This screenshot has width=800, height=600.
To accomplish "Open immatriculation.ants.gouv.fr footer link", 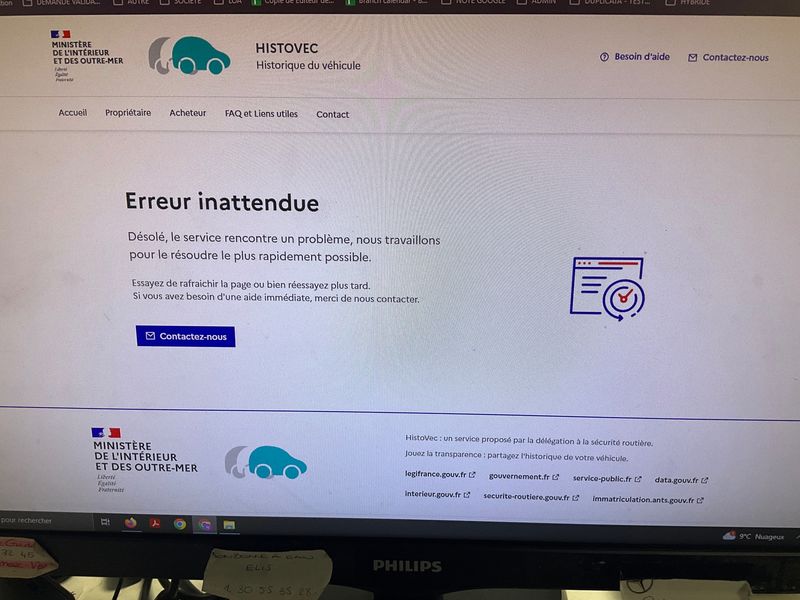I will (648, 500).
